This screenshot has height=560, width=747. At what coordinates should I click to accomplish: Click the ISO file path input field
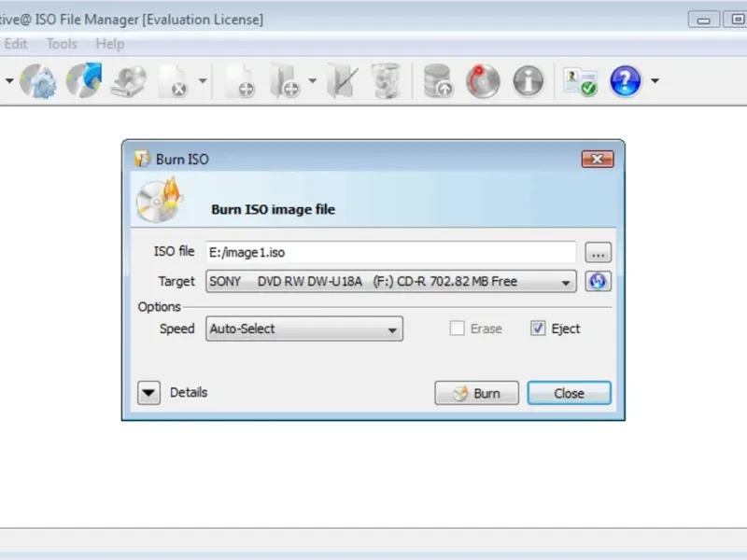click(x=390, y=252)
